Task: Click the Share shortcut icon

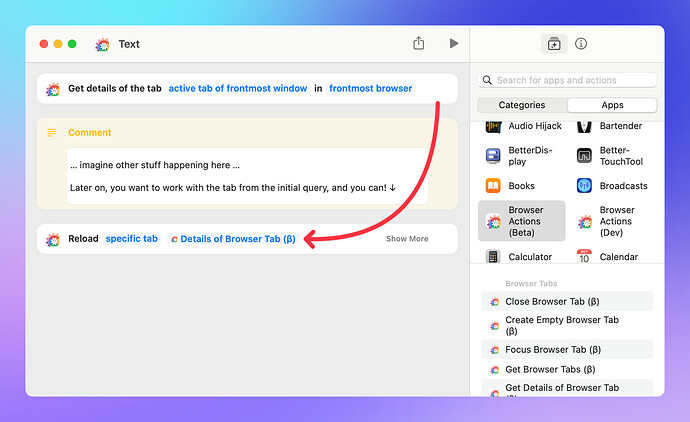Action: 418,44
